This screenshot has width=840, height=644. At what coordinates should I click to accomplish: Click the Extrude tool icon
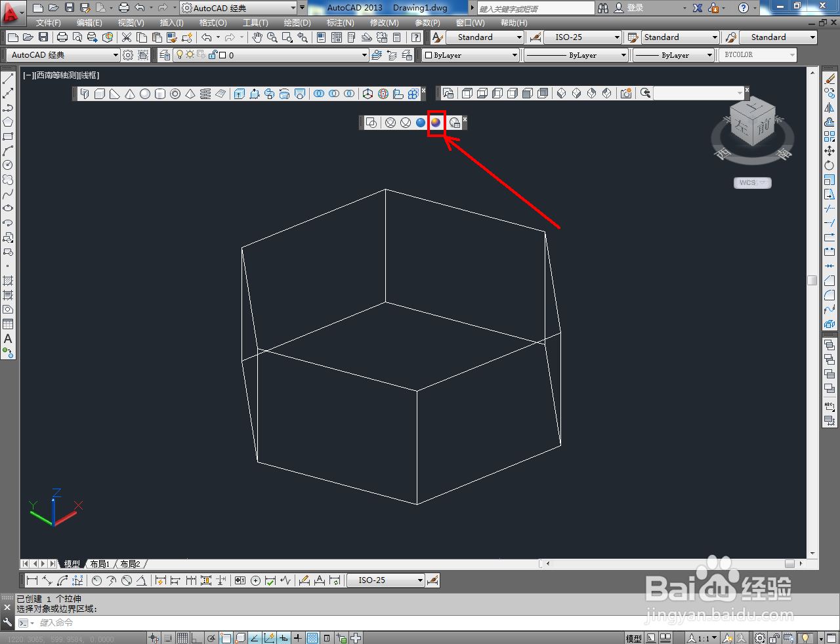tap(239, 94)
